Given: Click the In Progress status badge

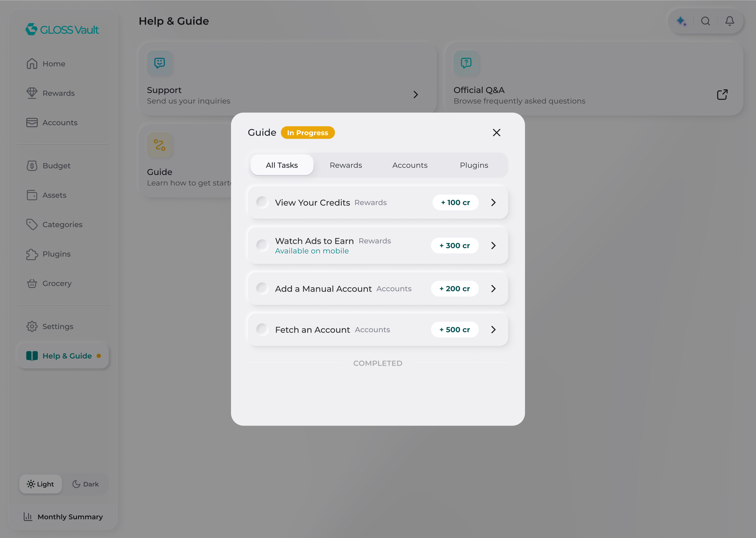Looking at the screenshot, I should 308,132.
